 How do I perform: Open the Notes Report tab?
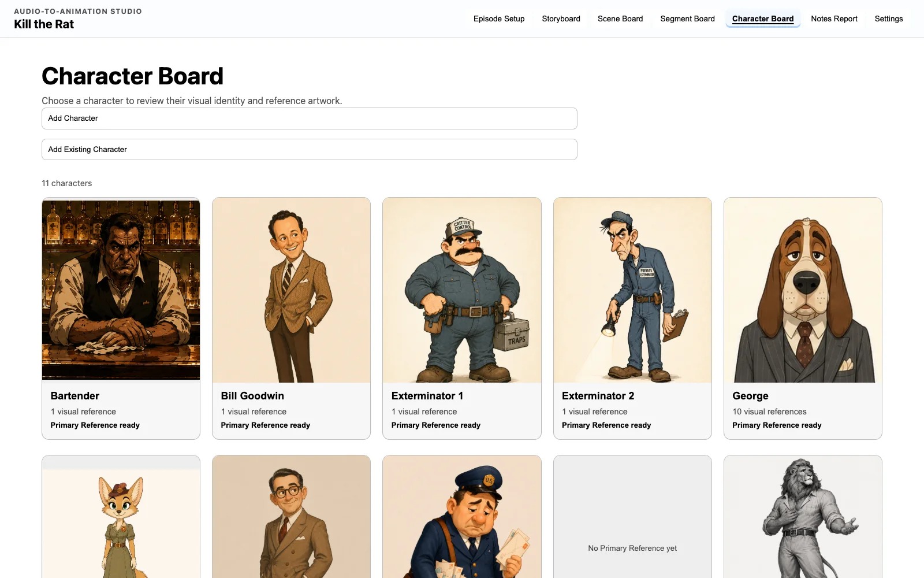(834, 18)
